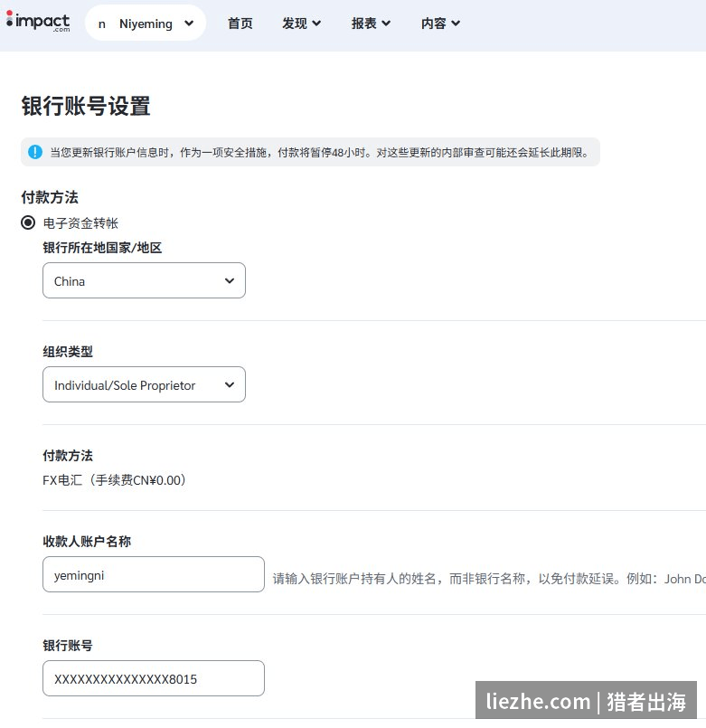Image resolution: width=706 pixels, height=728 pixels.
Task: Click the 银行账号 label
Action: point(68,646)
